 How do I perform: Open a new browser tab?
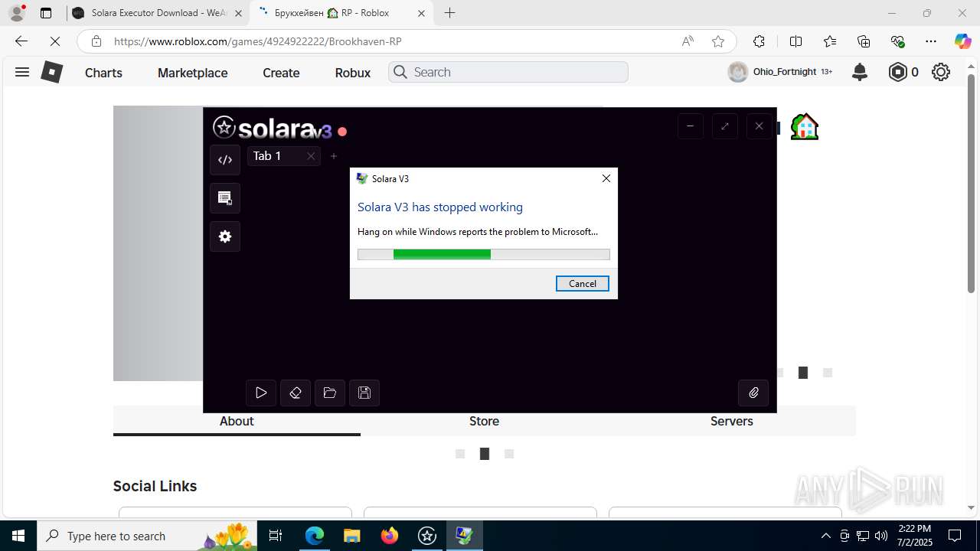pyautogui.click(x=449, y=13)
